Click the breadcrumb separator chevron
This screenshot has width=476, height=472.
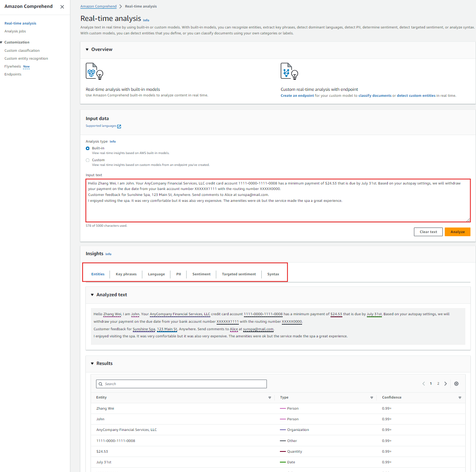click(x=121, y=6)
